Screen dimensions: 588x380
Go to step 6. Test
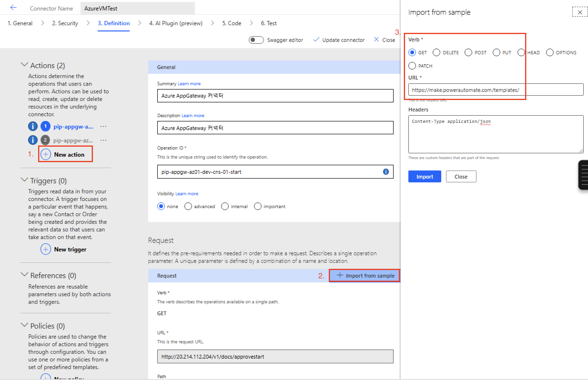[x=269, y=23]
